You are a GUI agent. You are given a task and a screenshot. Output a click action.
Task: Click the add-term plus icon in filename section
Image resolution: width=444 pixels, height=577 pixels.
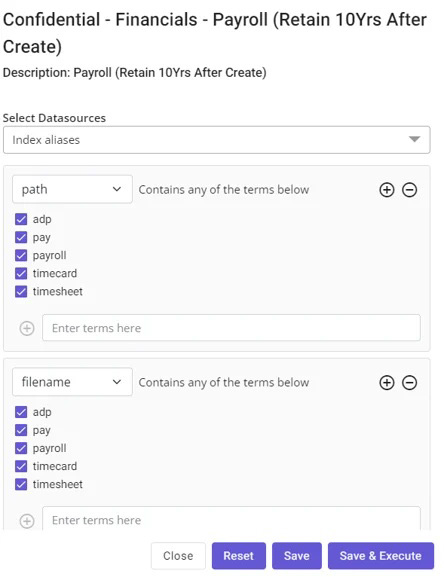click(27, 521)
